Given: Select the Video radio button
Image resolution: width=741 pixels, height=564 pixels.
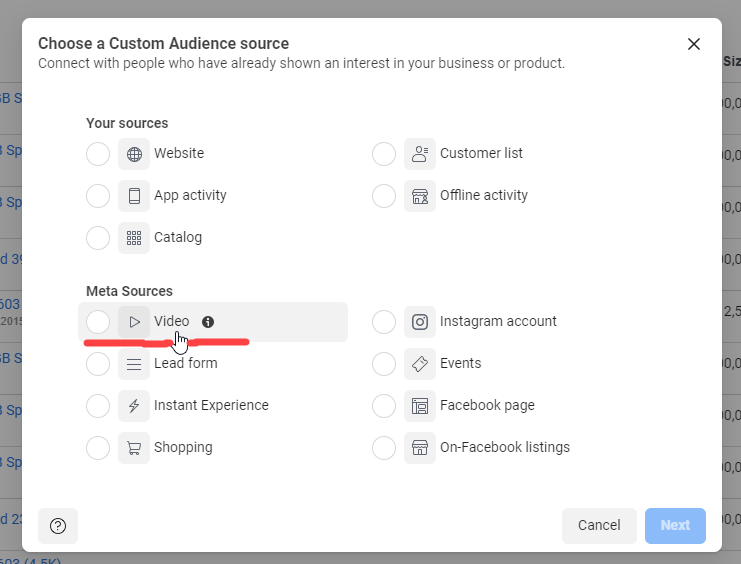Looking at the screenshot, I should tap(98, 322).
